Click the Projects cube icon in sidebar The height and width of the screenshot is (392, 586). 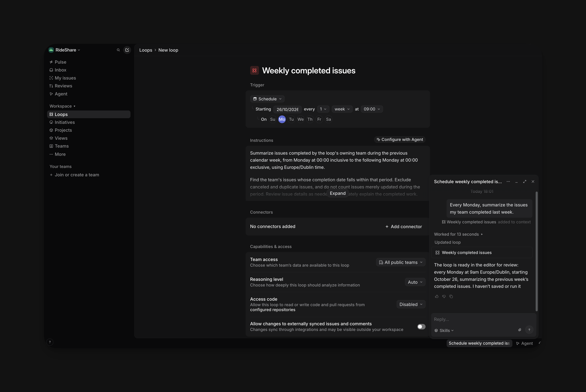click(x=51, y=130)
